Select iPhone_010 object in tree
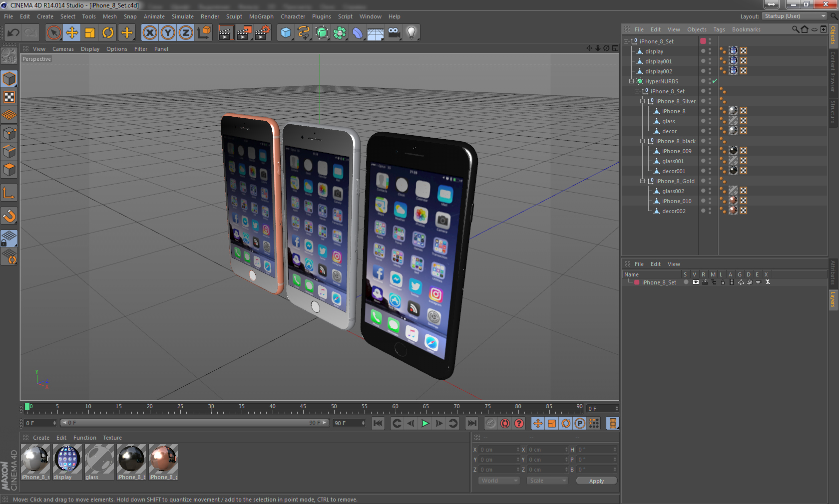Screen dimensions: 839x504 coord(677,201)
